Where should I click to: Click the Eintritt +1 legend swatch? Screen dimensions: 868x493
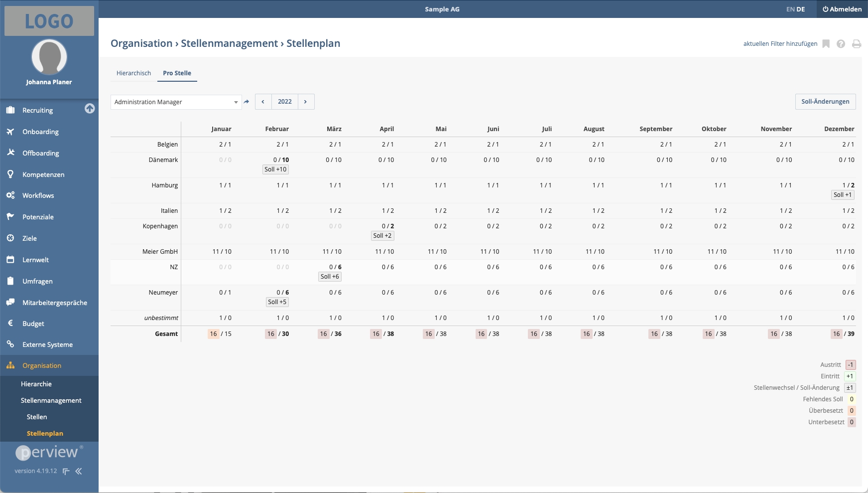coord(850,376)
